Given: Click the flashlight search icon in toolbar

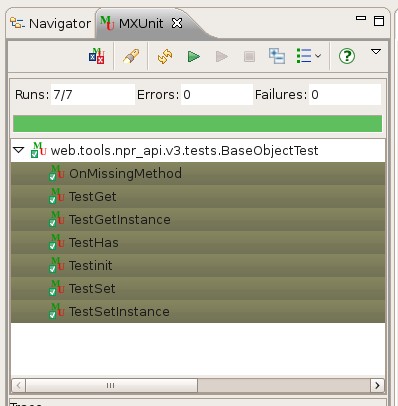Looking at the screenshot, I should (131, 56).
